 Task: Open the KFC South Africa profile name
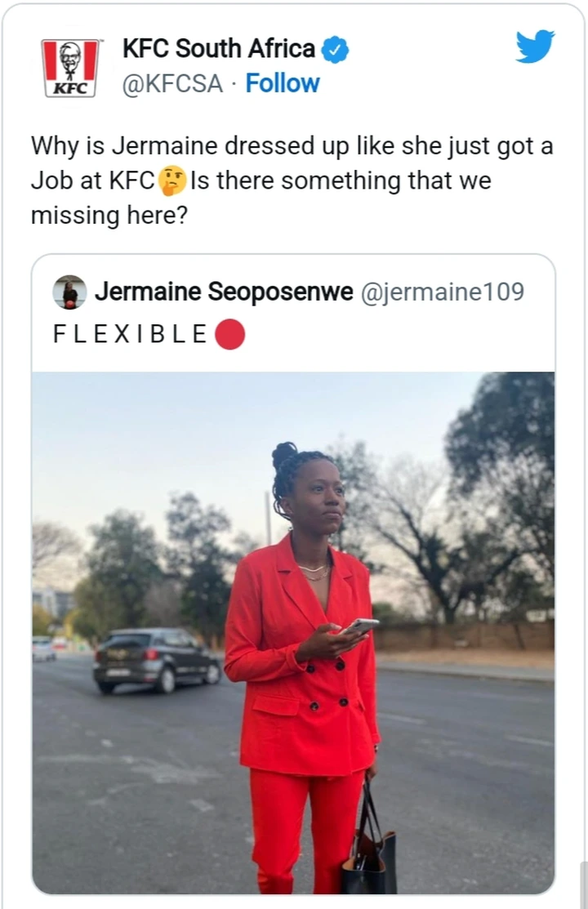point(219,49)
